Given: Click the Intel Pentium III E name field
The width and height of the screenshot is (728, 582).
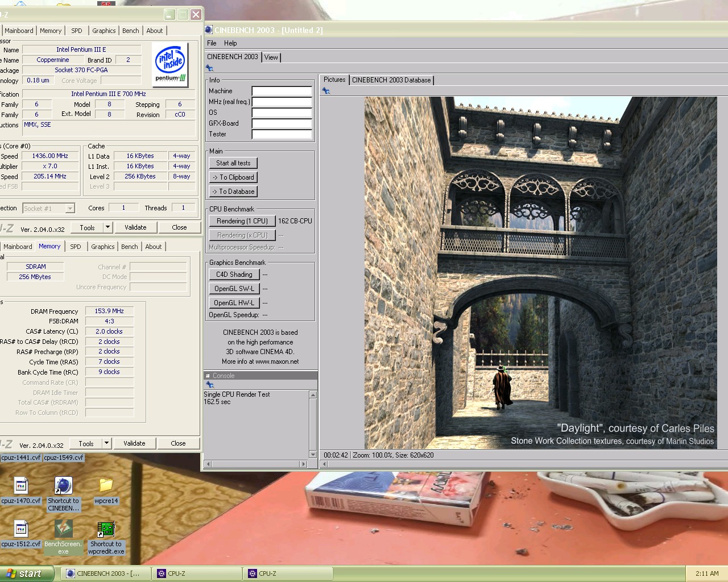Looking at the screenshot, I should click(x=81, y=50).
